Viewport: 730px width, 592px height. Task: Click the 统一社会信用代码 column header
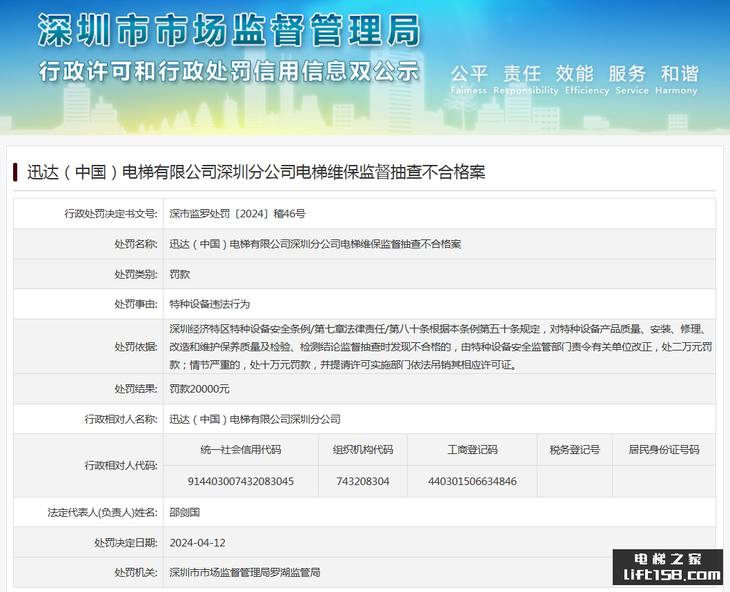coord(241,450)
